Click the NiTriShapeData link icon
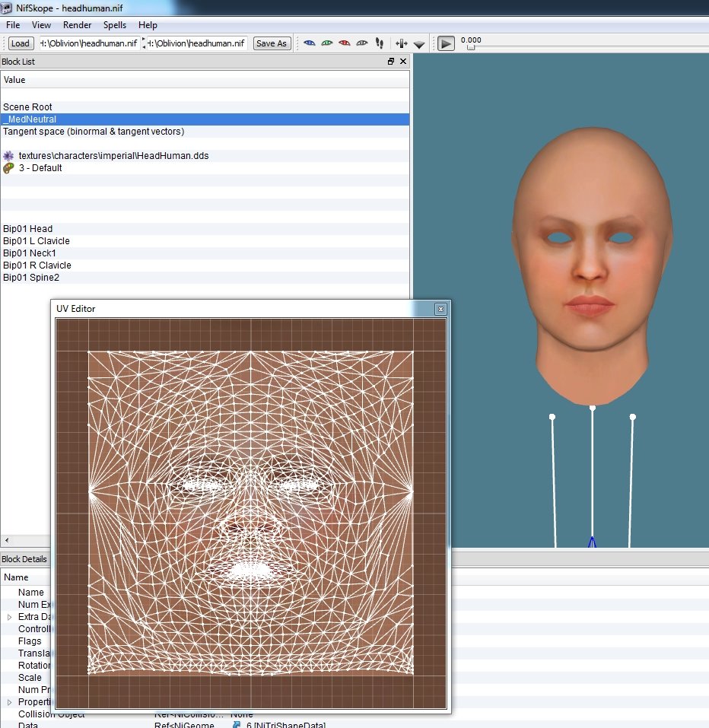 (237, 725)
